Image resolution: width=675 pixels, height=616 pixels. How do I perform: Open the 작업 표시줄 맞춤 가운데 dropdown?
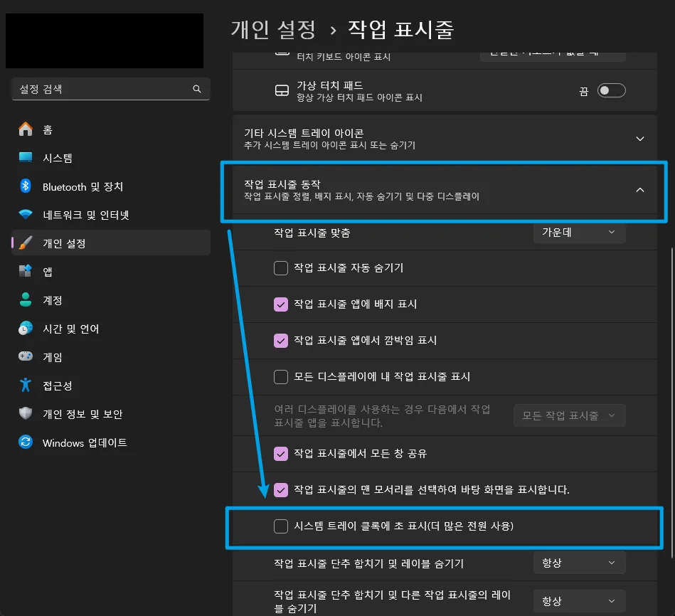(x=579, y=233)
